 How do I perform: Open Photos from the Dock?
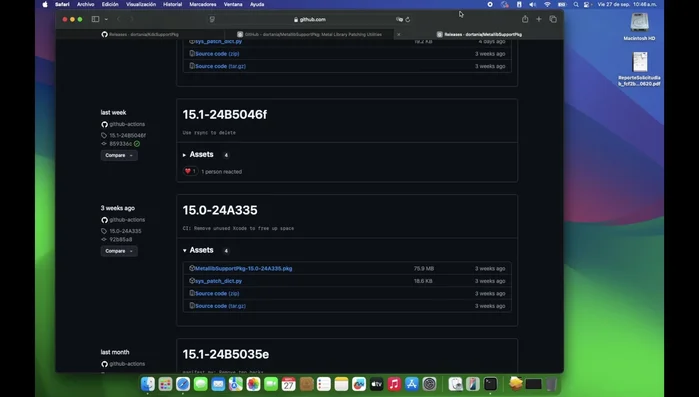[x=253, y=384]
